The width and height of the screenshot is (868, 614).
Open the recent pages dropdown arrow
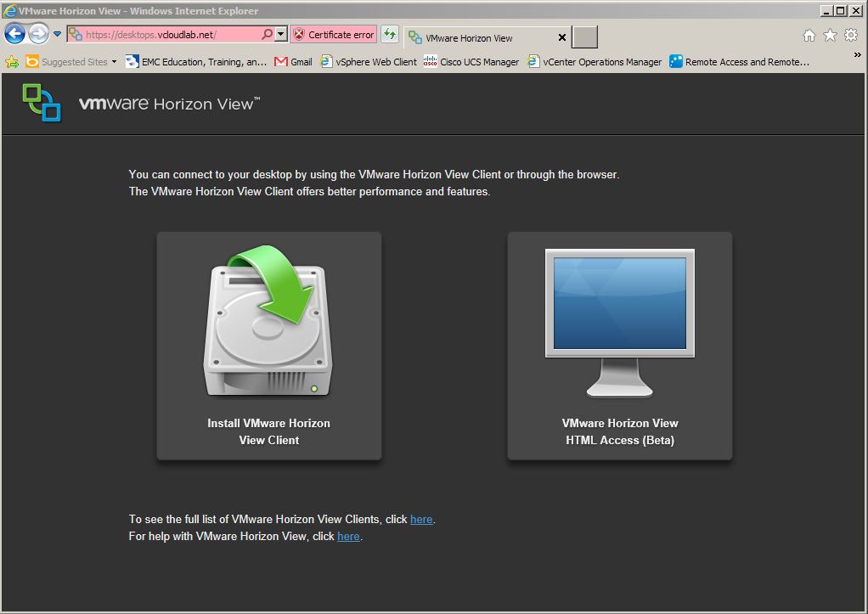[57, 34]
